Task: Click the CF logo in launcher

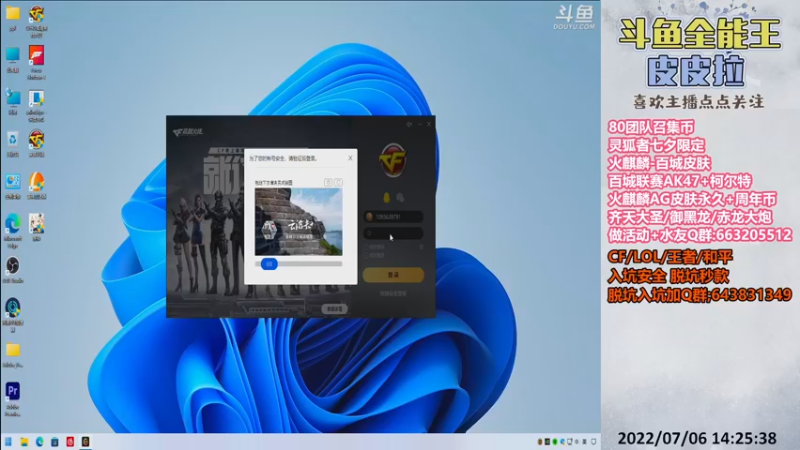Action: (x=393, y=160)
